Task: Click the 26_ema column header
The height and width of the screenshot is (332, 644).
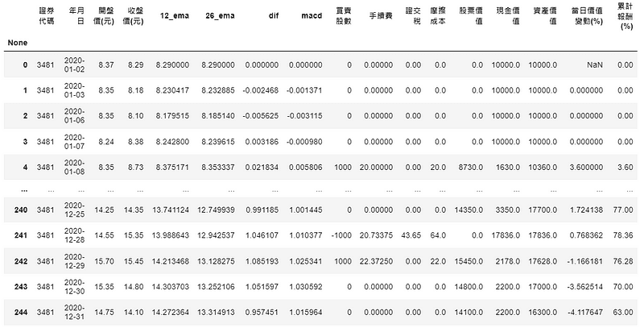Action: (221, 15)
